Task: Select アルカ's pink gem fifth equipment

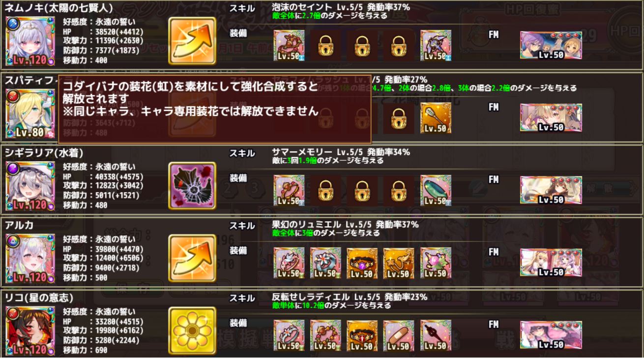Action: [x=436, y=263]
